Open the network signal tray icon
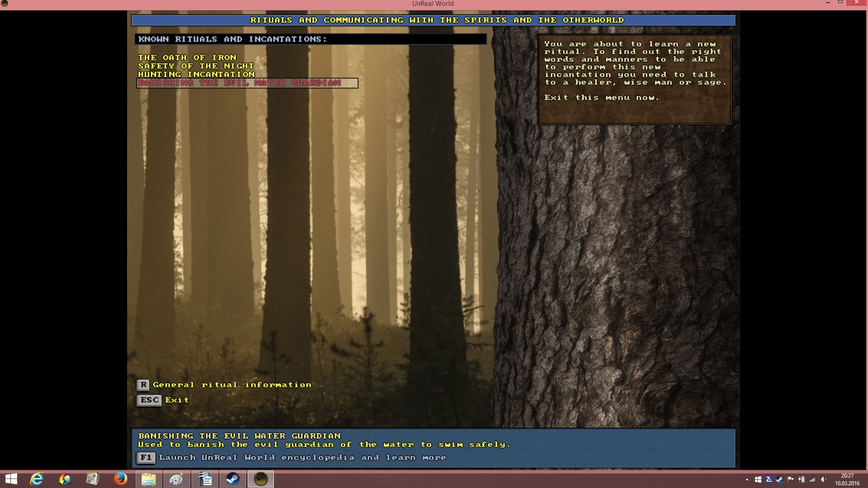Image resolution: width=868 pixels, height=488 pixels. point(812,479)
